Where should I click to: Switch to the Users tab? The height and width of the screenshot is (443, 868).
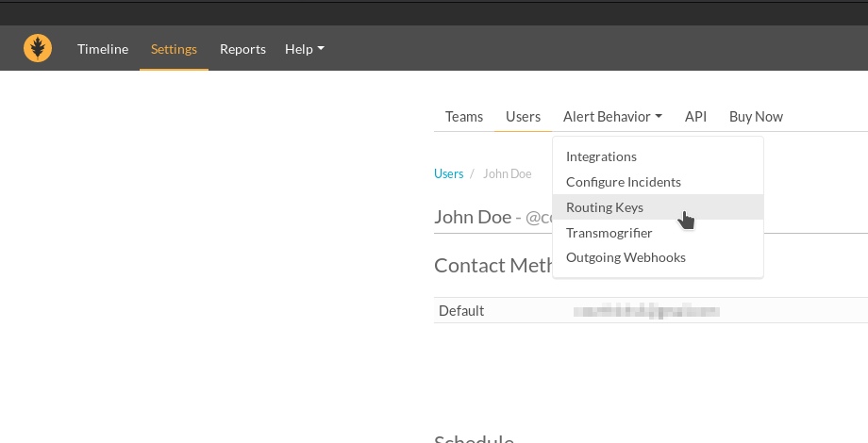(x=523, y=117)
